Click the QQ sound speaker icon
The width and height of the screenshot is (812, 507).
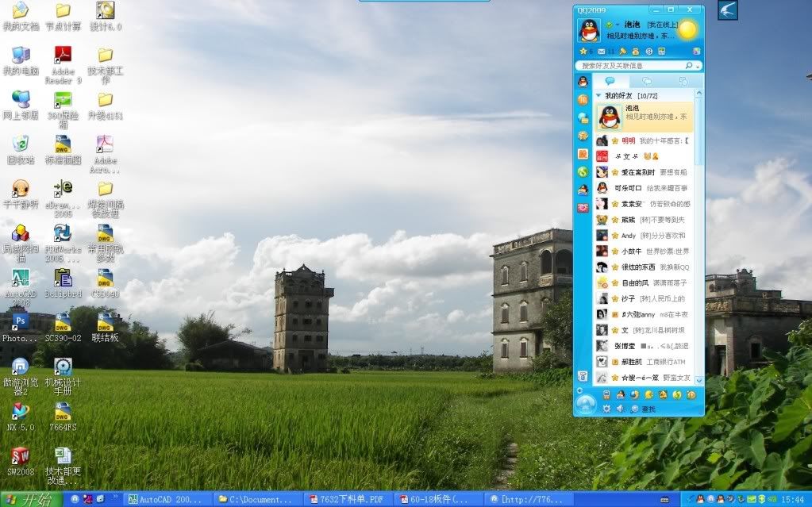point(621,409)
